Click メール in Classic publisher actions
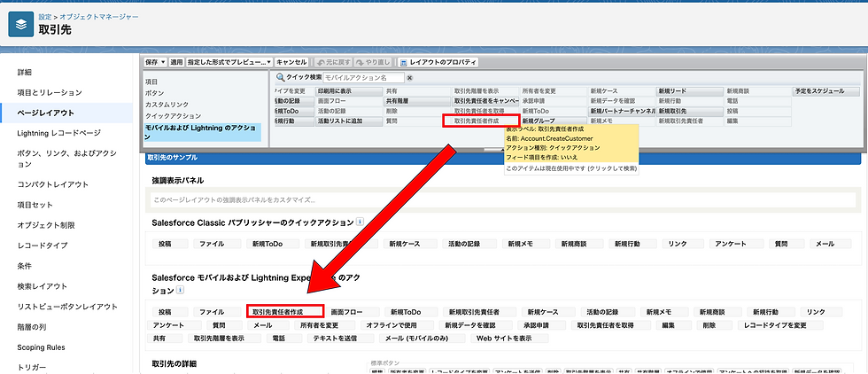Screen dimensions: 868x374 (x=830, y=244)
